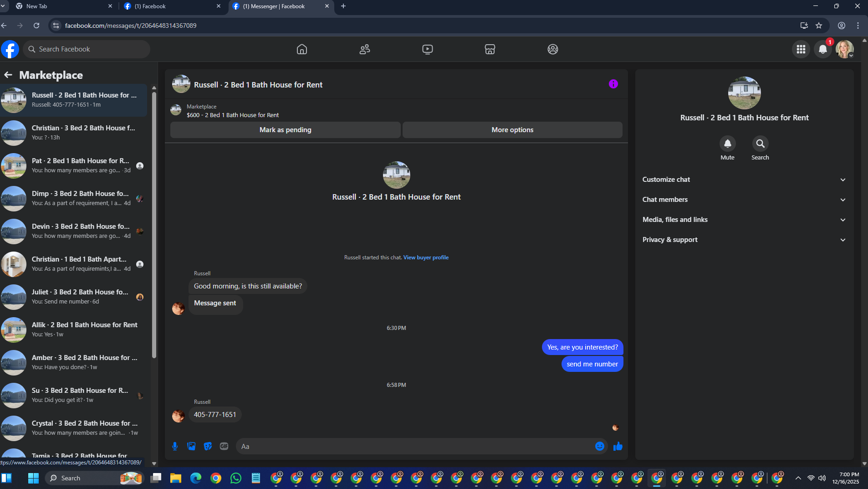Click the Facebook logo
Screen dimensions: 868x489
click(10, 49)
